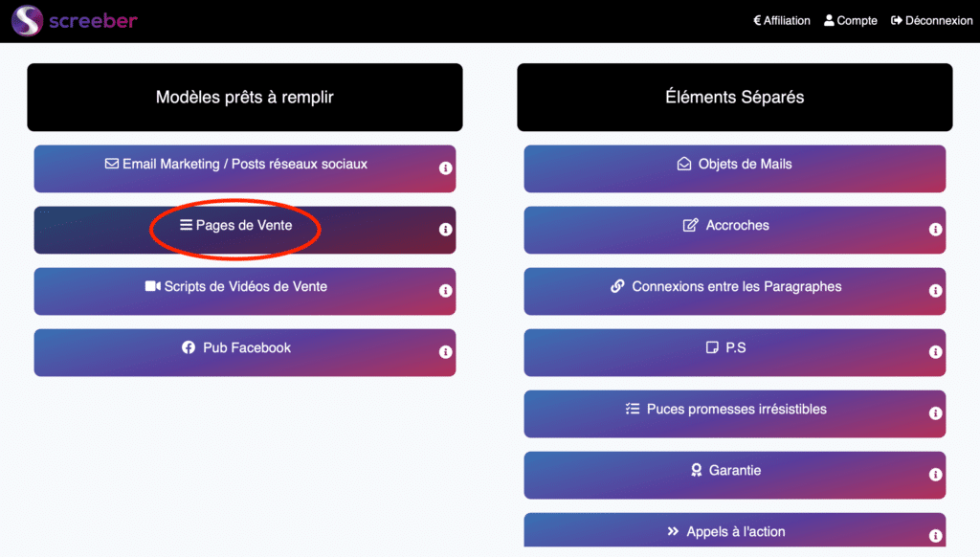Show info icon for Pages de Vente

point(445,230)
